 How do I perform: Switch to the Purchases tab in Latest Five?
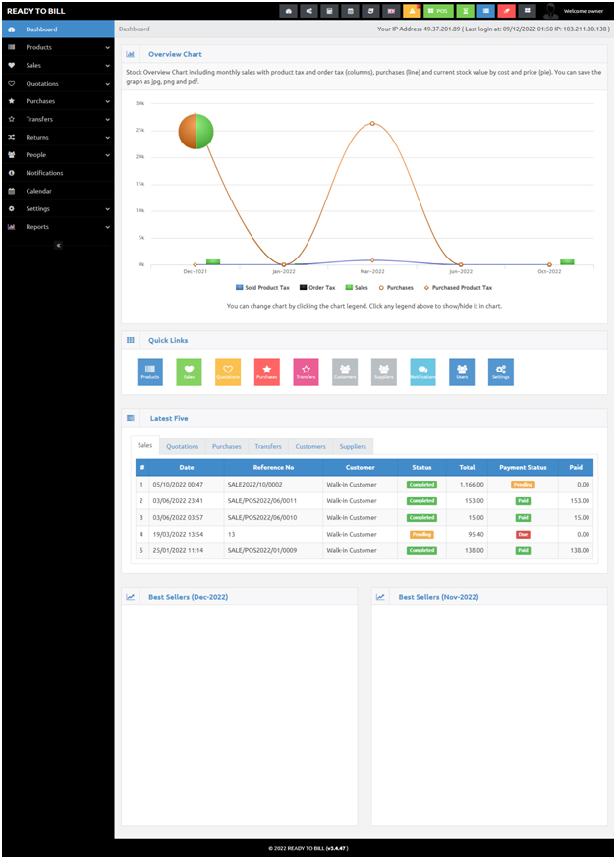click(227, 446)
